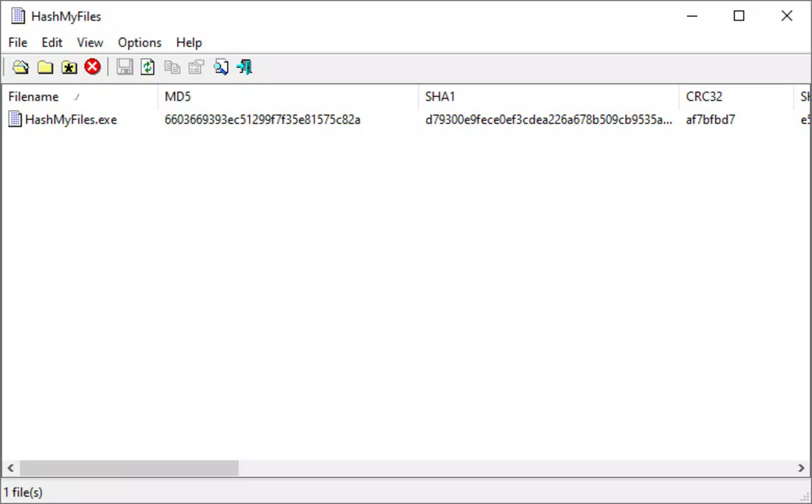Select the HashMyFiles.exe filename text
Viewport: 812px width, 504px height.
pos(71,119)
